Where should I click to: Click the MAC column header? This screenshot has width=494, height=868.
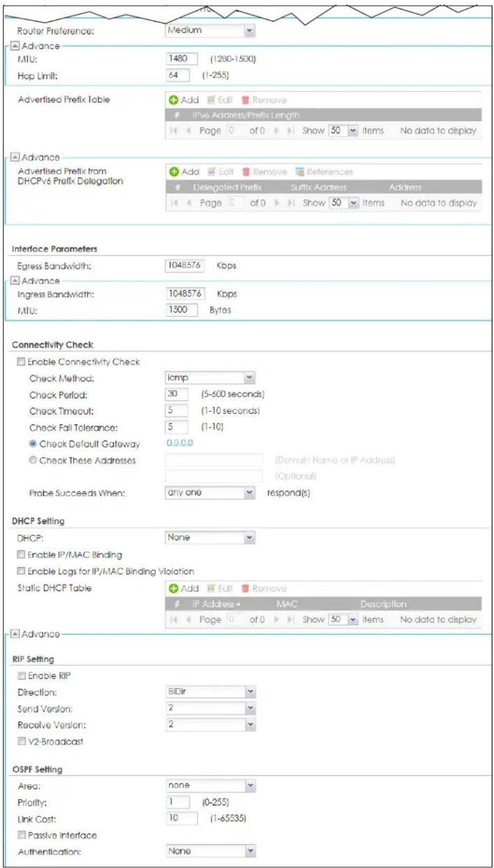tap(286, 604)
